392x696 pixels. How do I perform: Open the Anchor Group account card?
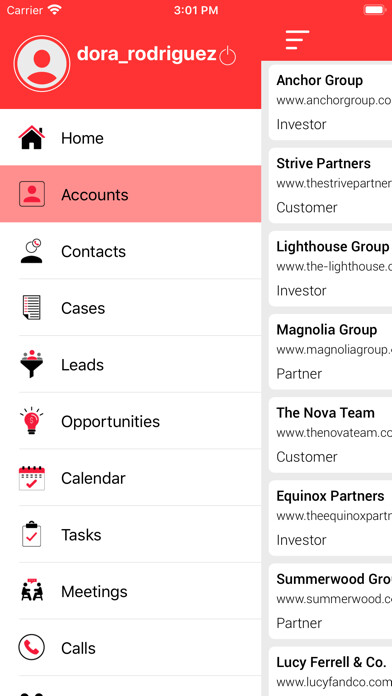tap(330, 103)
